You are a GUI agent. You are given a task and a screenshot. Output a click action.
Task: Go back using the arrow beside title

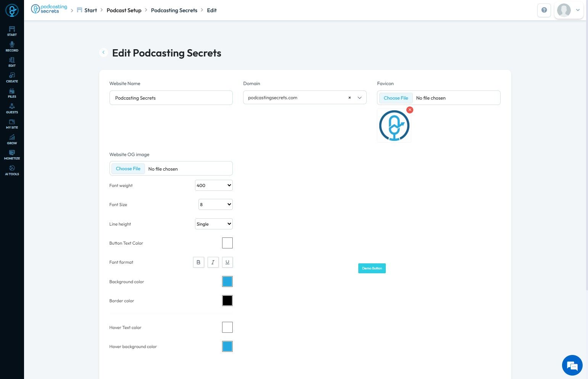click(x=103, y=52)
